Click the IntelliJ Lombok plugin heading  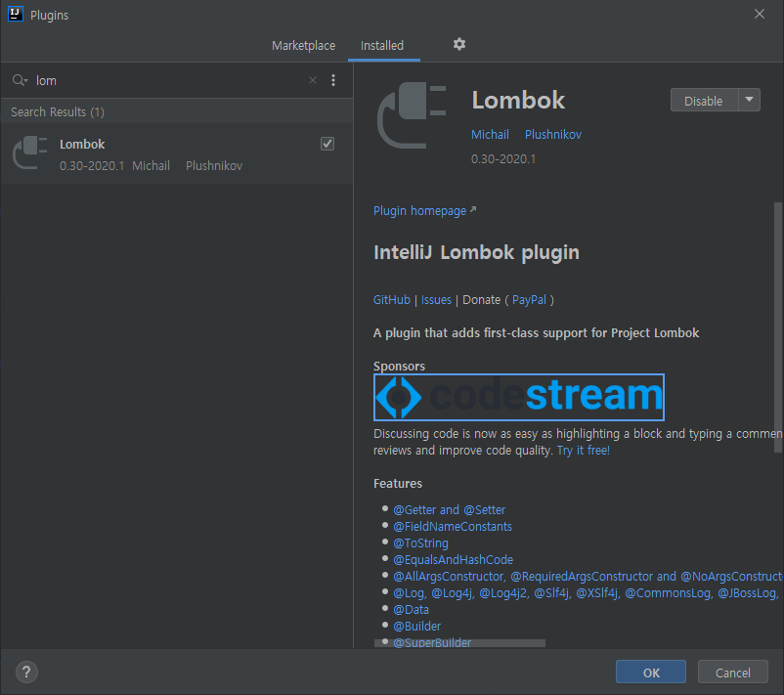coord(476,252)
